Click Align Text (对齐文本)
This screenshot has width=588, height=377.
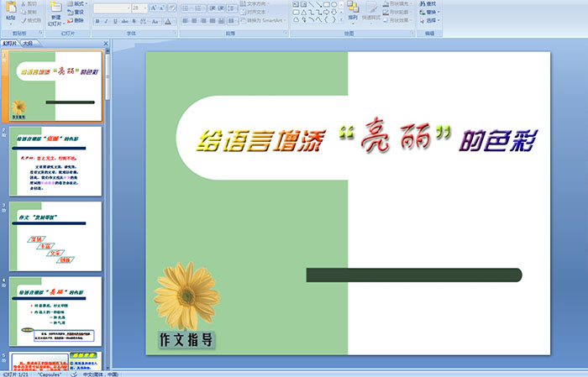point(255,12)
